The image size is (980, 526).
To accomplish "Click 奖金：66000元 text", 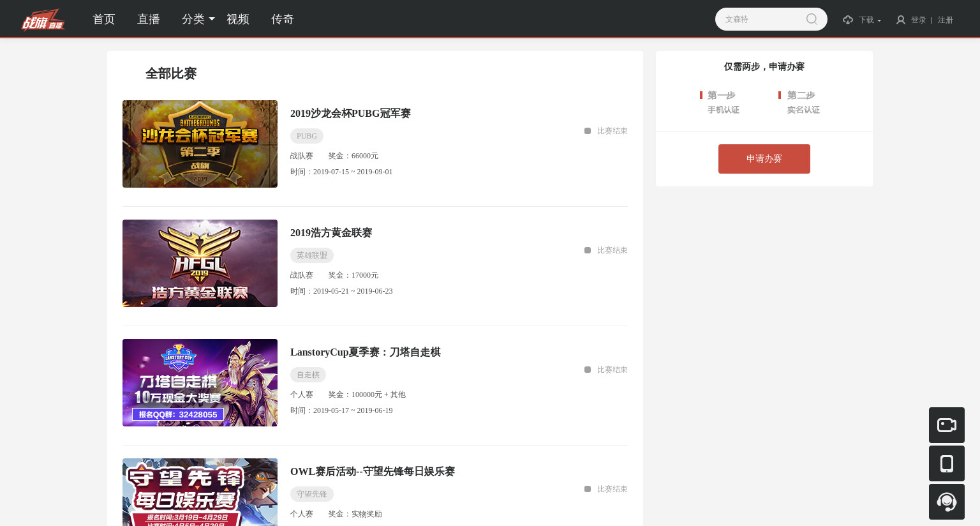I will (353, 156).
